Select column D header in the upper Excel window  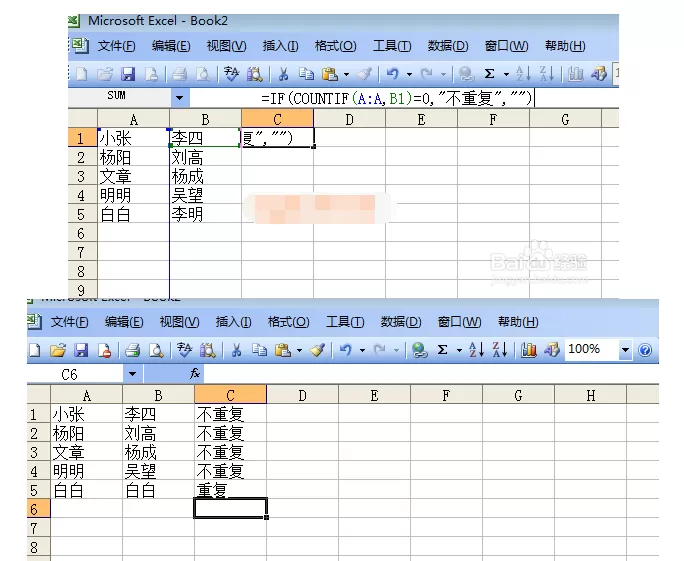tap(349, 119)
